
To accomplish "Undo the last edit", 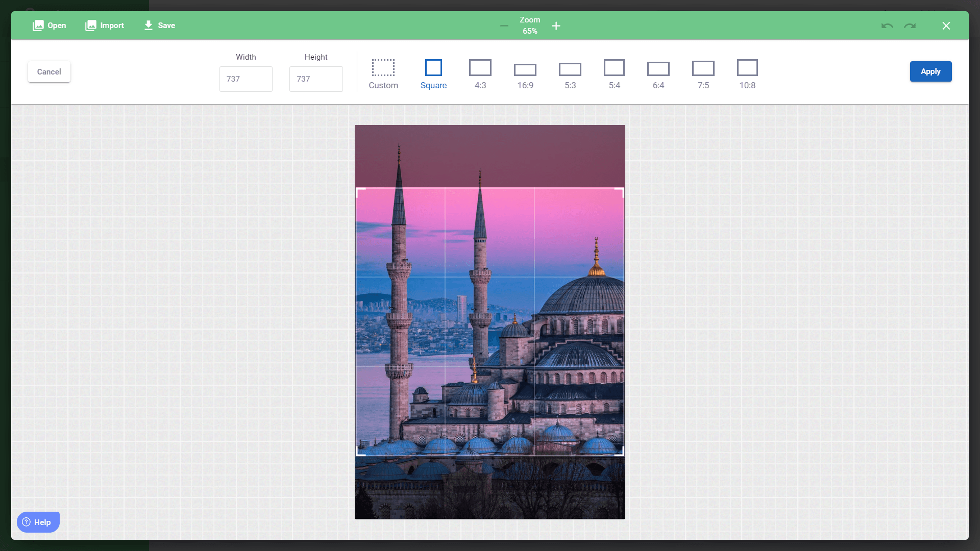I will [887, 26].
